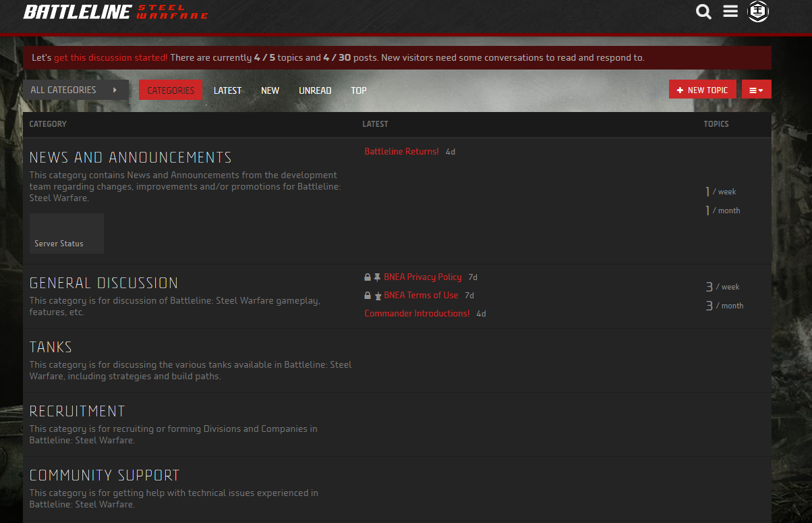Viewport: 812px width, 523px height.
Task: Click the '7d' age beside BNEA Privacy Policy
Action: point(473,277)
